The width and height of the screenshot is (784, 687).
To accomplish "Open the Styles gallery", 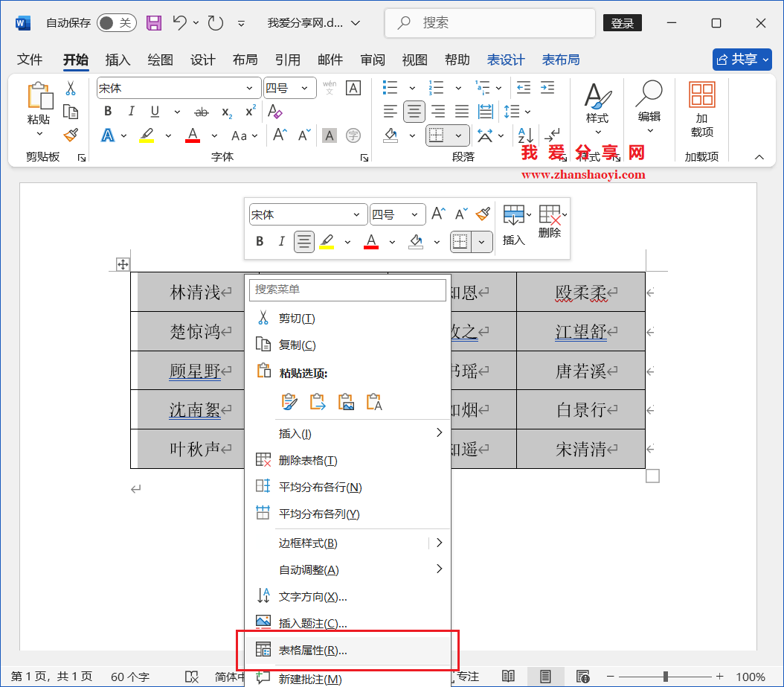I will coord(597,109).
